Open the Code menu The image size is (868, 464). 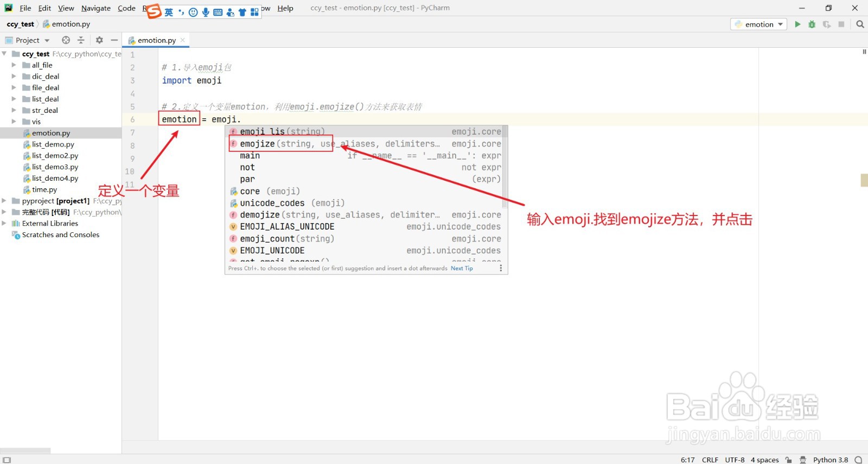[126, 8]
